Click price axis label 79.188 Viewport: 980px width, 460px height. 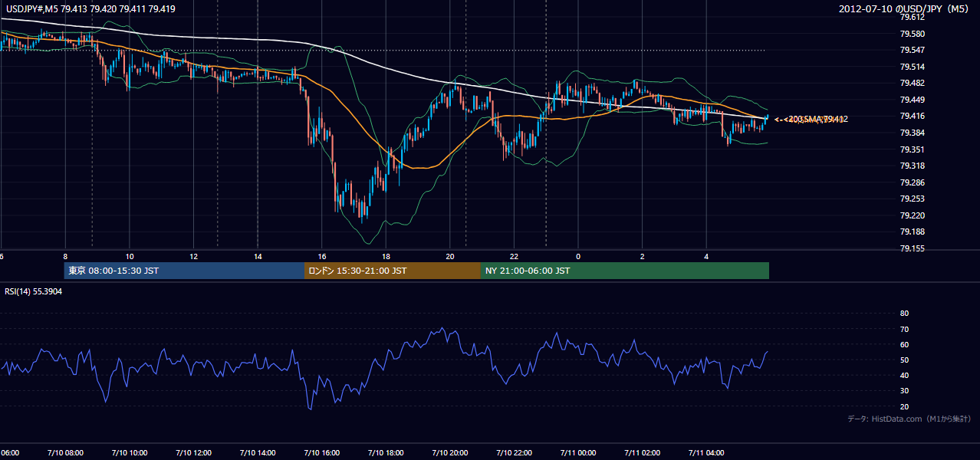click(x=913, y=232)
